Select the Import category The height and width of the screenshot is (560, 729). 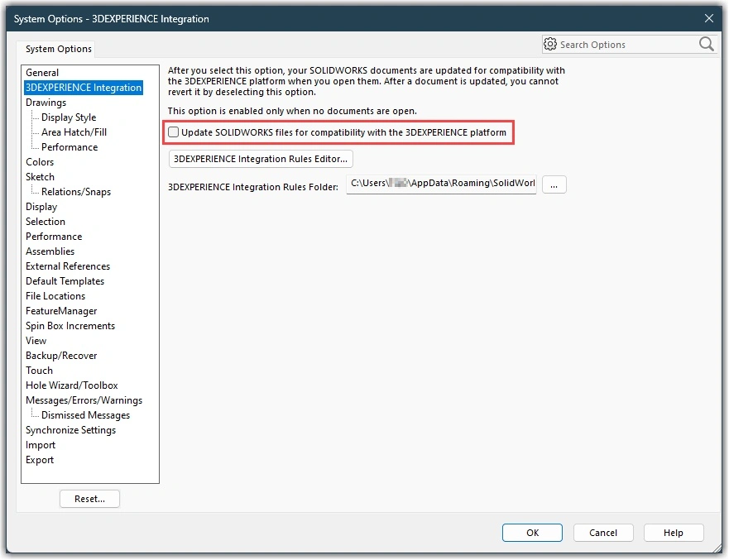coord(41,445)
